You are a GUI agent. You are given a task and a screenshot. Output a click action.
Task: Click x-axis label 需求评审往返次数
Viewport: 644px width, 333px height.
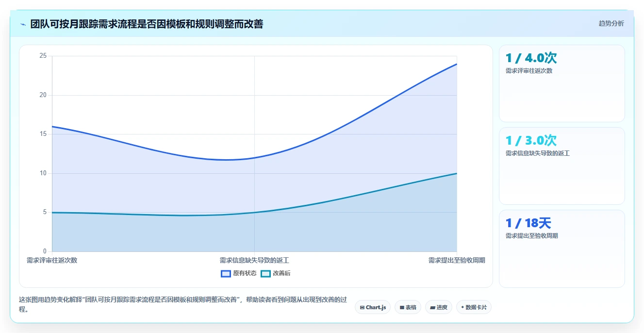click(52, 260)
